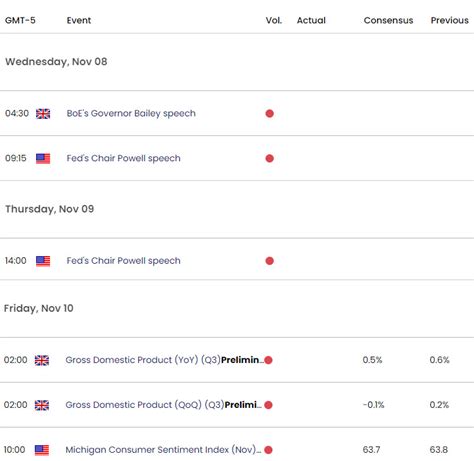The height and width of the screenshot is (461, 474).
Task: Click the GMT-5 timezone header
Action: pyautogui.click(x=20, y=20)
